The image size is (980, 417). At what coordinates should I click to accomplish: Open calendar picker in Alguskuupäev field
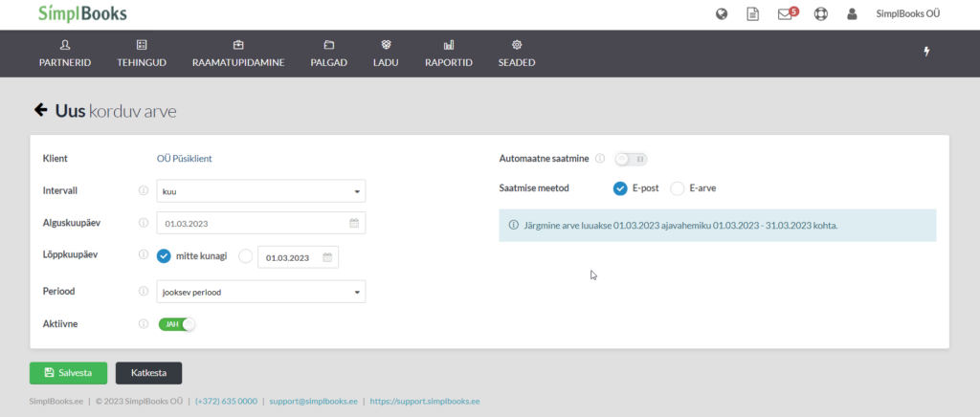coord(353,224)
